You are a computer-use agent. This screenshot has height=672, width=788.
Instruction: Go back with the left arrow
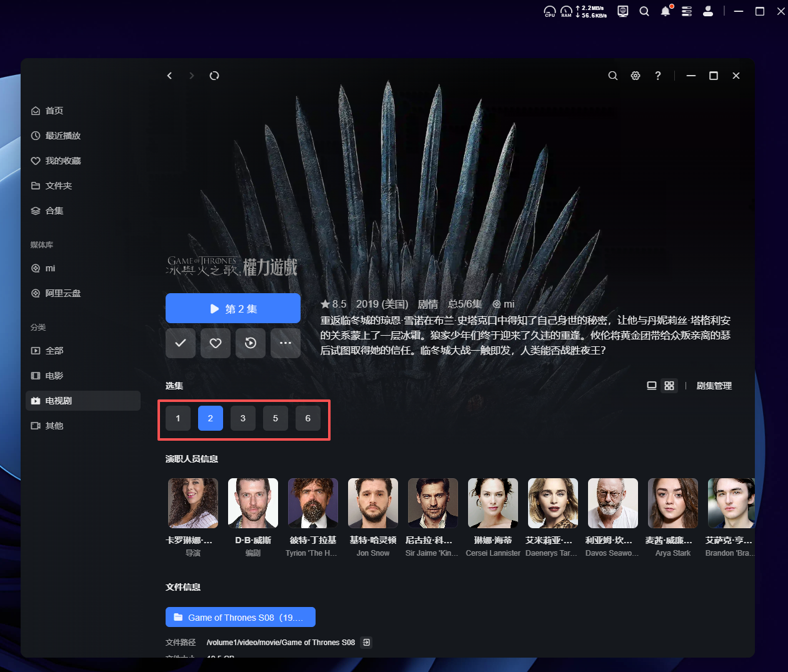pos(169,76)
